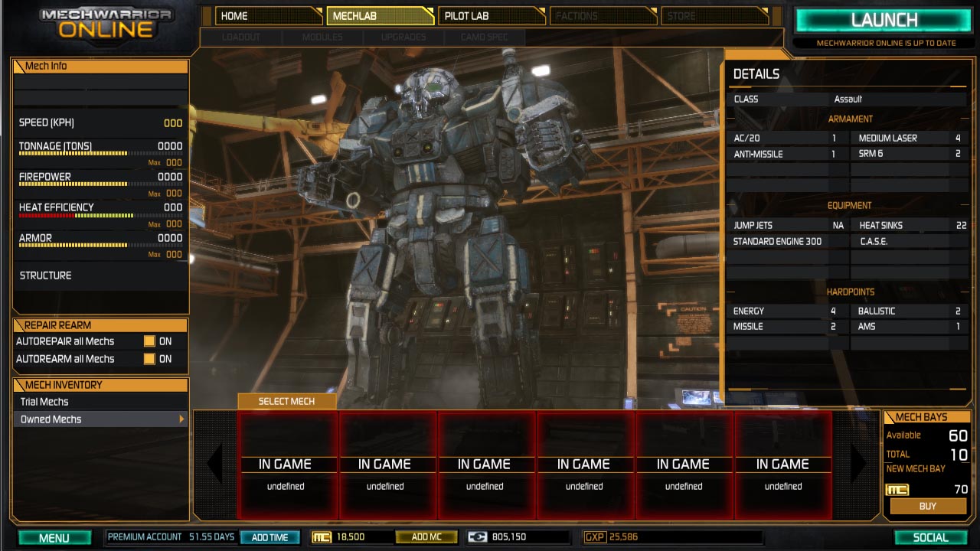Click the Assault class value
The image size is (980, 551).
848,99
